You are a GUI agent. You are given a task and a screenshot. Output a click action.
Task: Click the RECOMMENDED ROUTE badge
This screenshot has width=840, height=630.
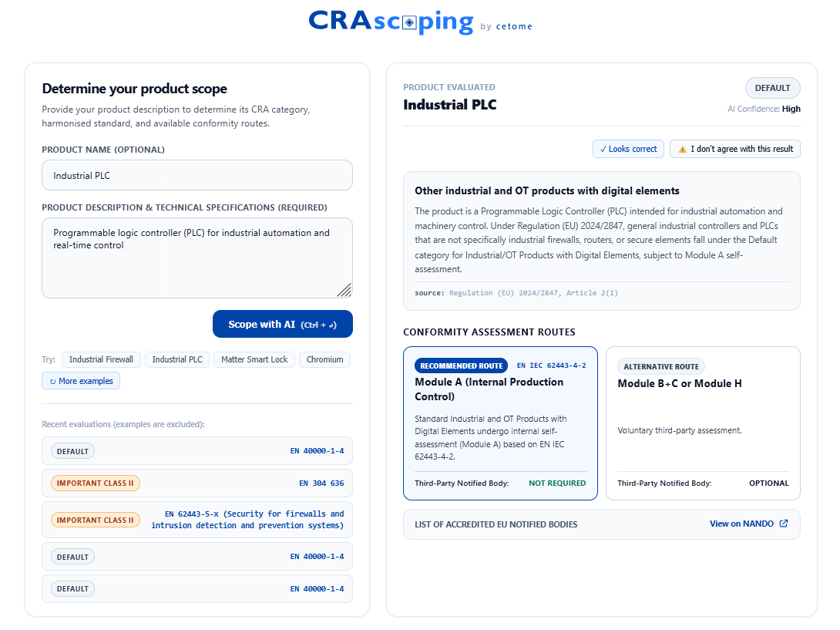462,366
